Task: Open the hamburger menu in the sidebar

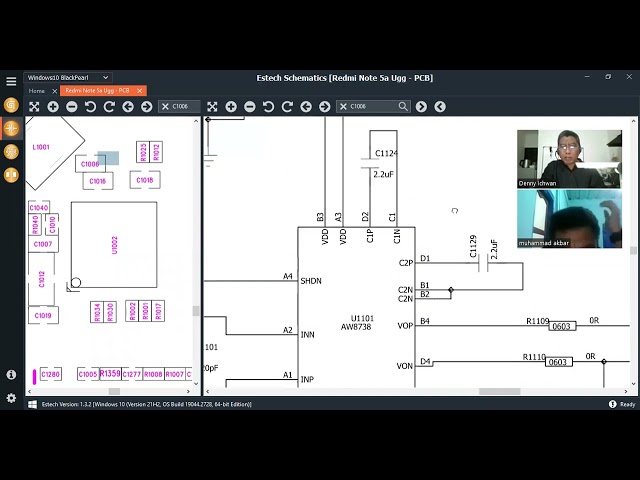Action: click(x=11, y=81)
